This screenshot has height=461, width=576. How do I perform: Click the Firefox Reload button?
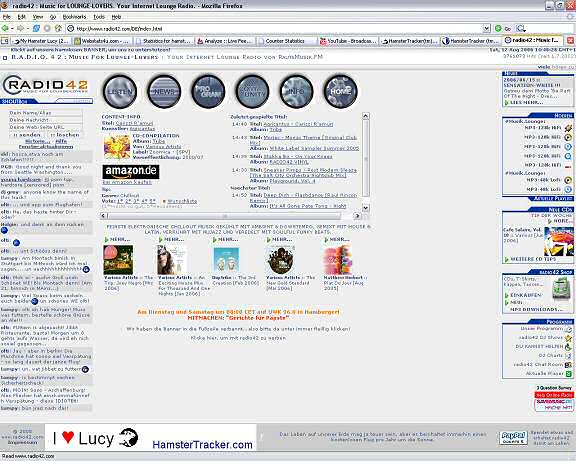(x=36, y=28)
